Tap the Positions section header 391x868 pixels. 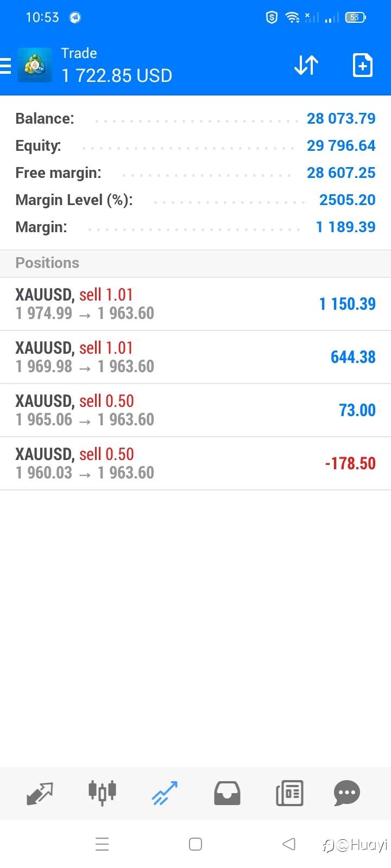(x=47, y=263)
